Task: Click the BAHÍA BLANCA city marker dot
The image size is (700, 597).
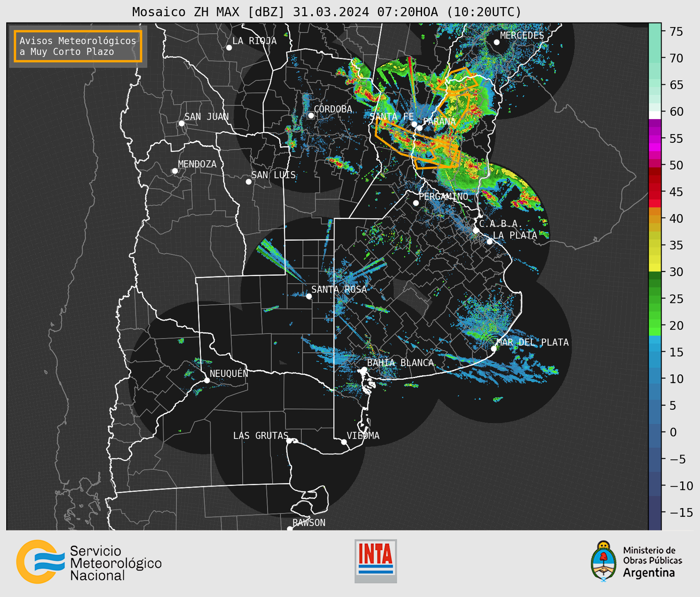Action: coord(364,369)
